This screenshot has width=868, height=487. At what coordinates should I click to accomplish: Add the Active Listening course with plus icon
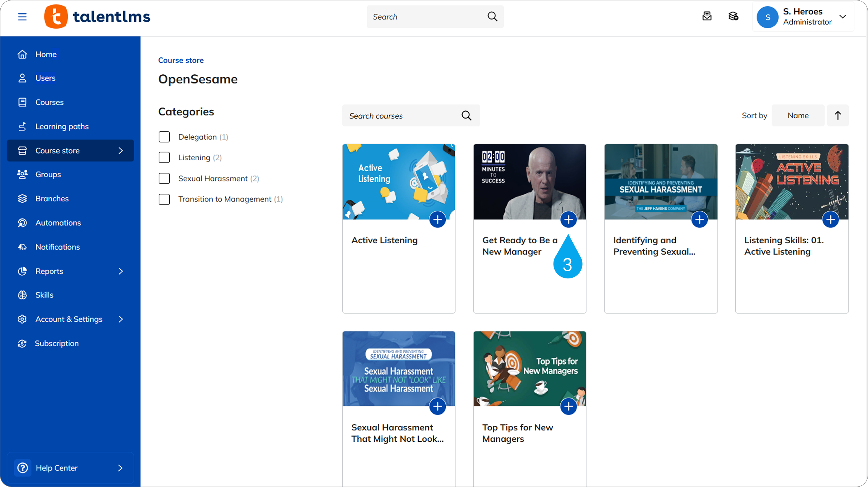(x=437, y=220)
